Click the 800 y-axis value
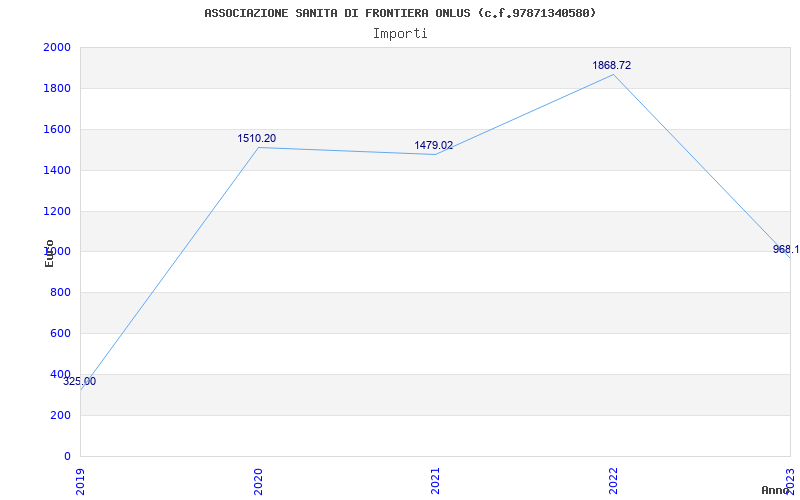This screenshot has width=800, height=500. click(61, 292)
